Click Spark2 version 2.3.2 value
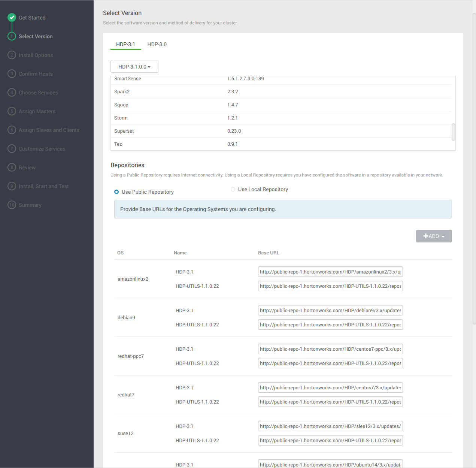The height and width of the screenshot is (468, 476). (x=233, y=91)
